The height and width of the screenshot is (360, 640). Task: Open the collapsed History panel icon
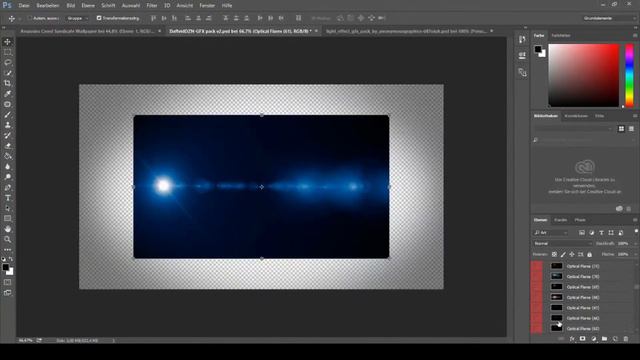tap(522, 40)
